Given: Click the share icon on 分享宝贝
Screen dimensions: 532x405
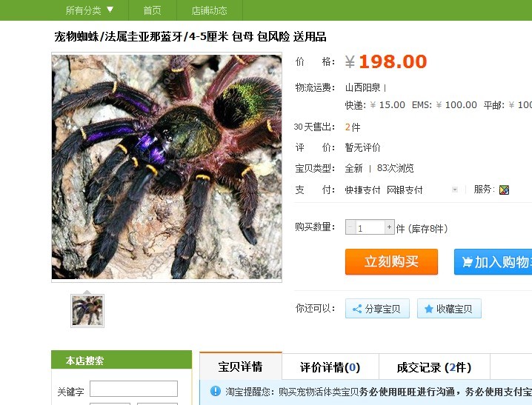Looking at the screenshot, I should point(357,309).
